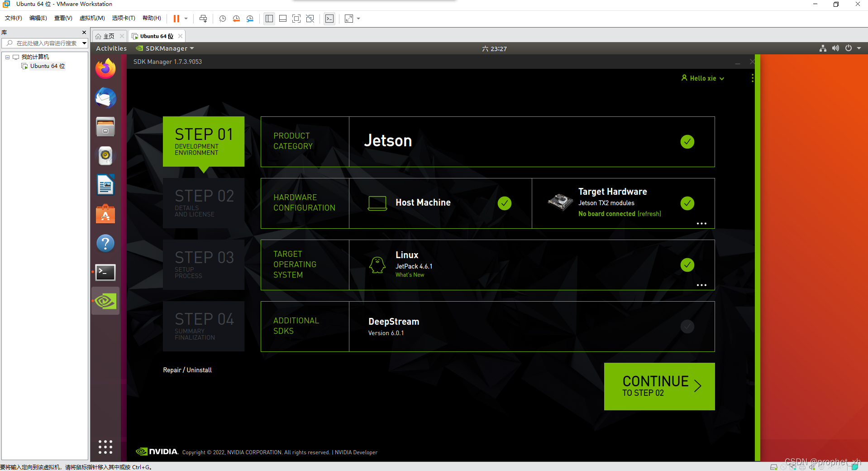Show Applications grid in the dock
Image resolution: width=868 pixels, height=471 pixels.
click(x=105, y=447)
